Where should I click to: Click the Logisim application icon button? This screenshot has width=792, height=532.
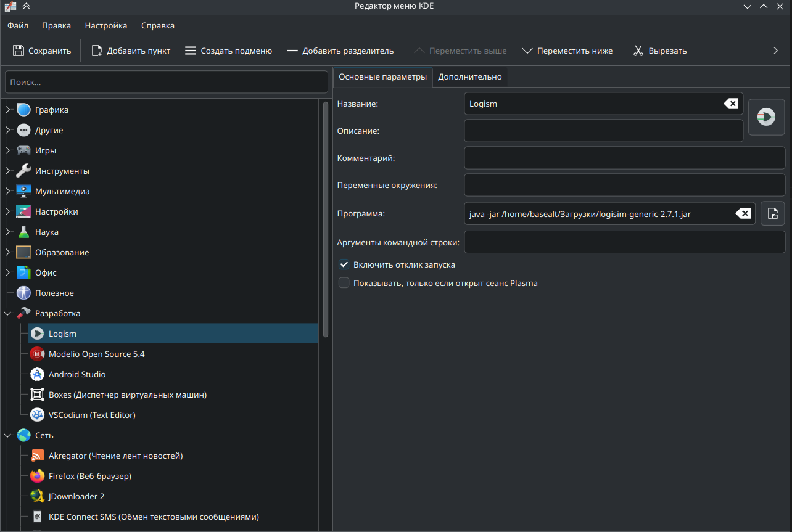click(x=766, y=117)
